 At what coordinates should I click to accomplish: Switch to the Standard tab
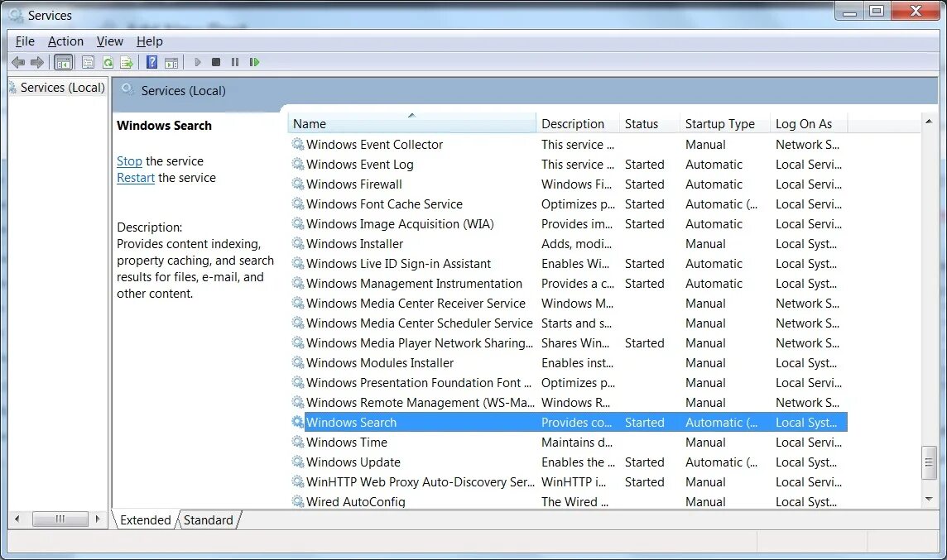pyautogui.click(x=209, y=520)
